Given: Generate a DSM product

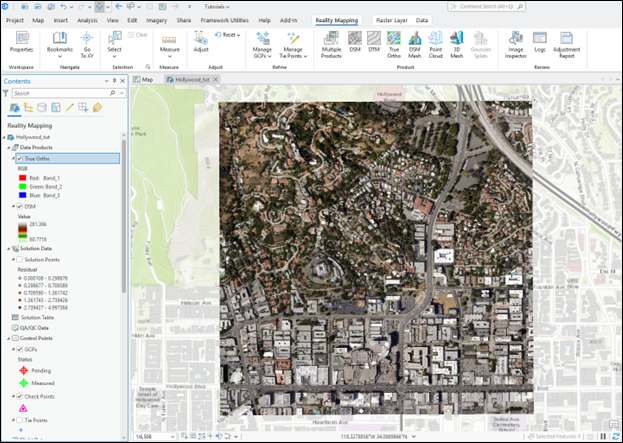Looking at the screenshot, I should pos(355,42).
